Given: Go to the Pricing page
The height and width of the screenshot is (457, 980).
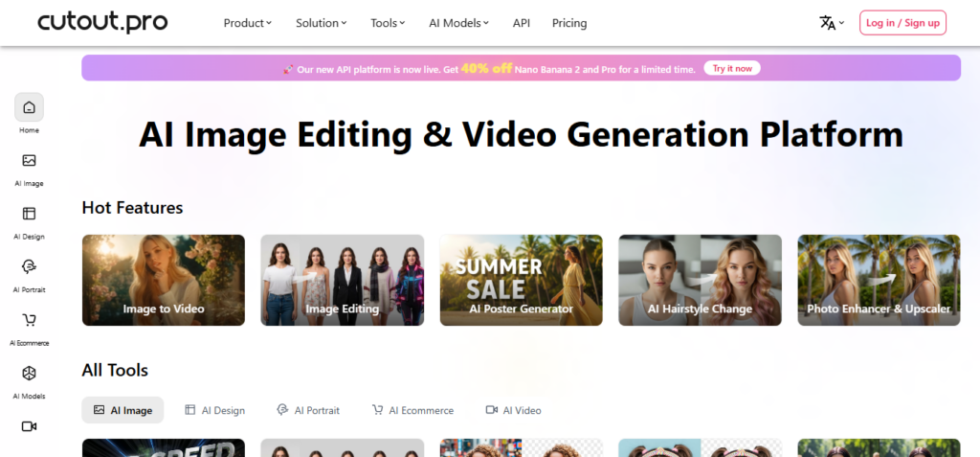Looking at the screenshot, I should [569, 23].
